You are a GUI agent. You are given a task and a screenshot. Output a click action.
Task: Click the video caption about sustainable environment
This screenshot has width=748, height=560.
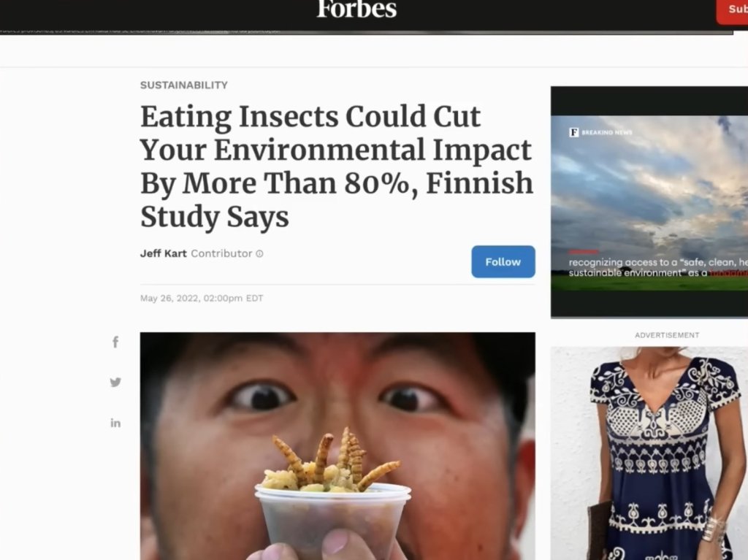click(658, 268)
